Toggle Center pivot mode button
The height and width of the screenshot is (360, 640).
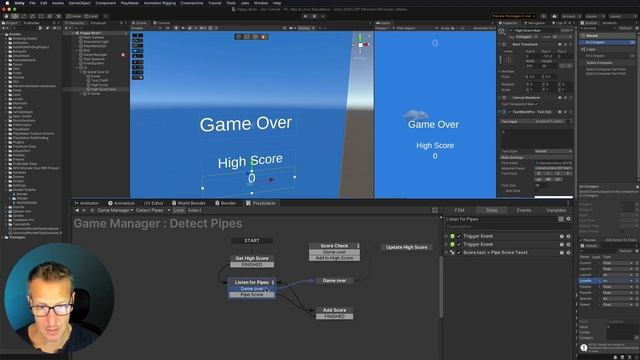tap(74, 16)
